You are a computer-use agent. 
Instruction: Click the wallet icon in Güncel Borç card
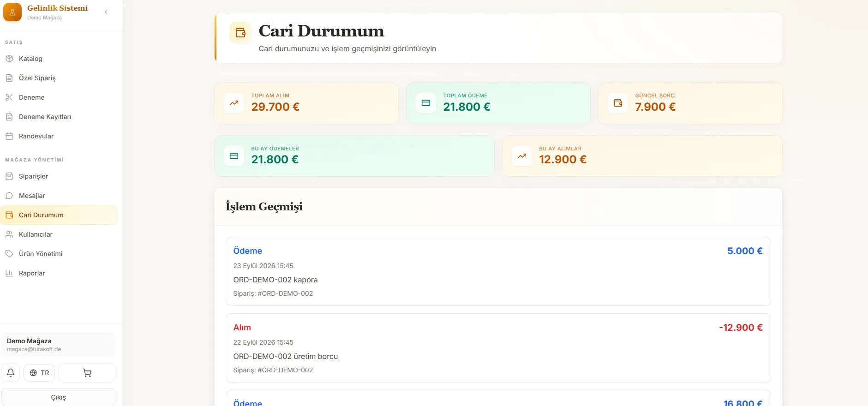(618, 103)
